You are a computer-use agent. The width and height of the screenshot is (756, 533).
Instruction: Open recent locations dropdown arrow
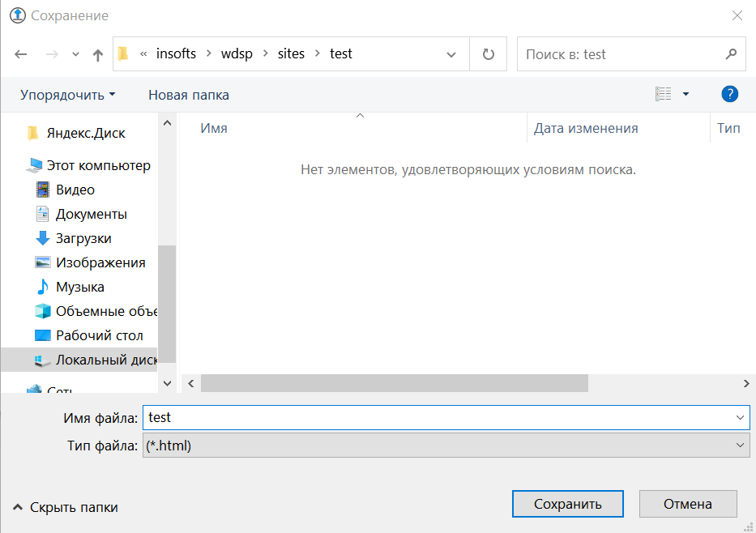pyautogui.click(x=75, y=54)
